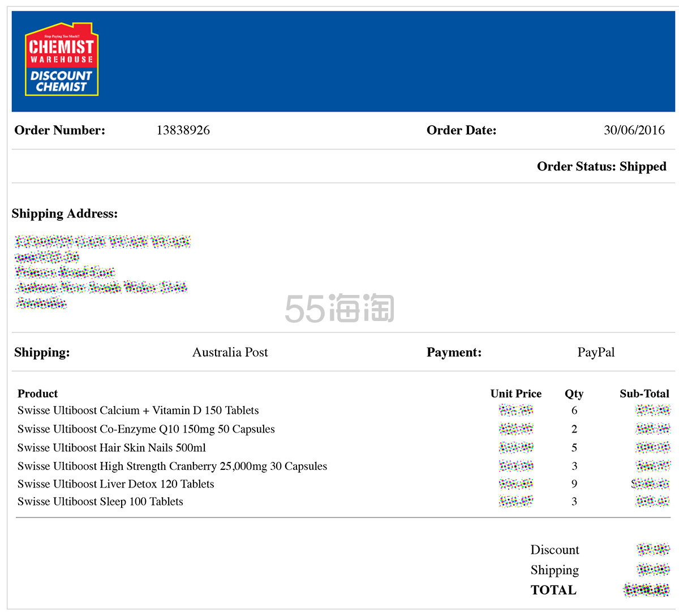Open Swisse Ultiboost Hair Skin Nails item
Screen dimensions: 679x616
click(111, 448)
